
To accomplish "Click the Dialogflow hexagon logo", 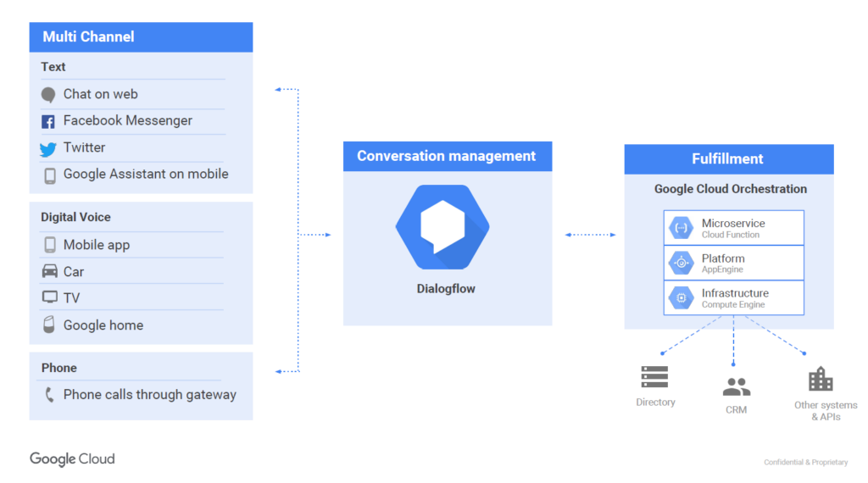I will pyautogui.click(x=442, y=227).
